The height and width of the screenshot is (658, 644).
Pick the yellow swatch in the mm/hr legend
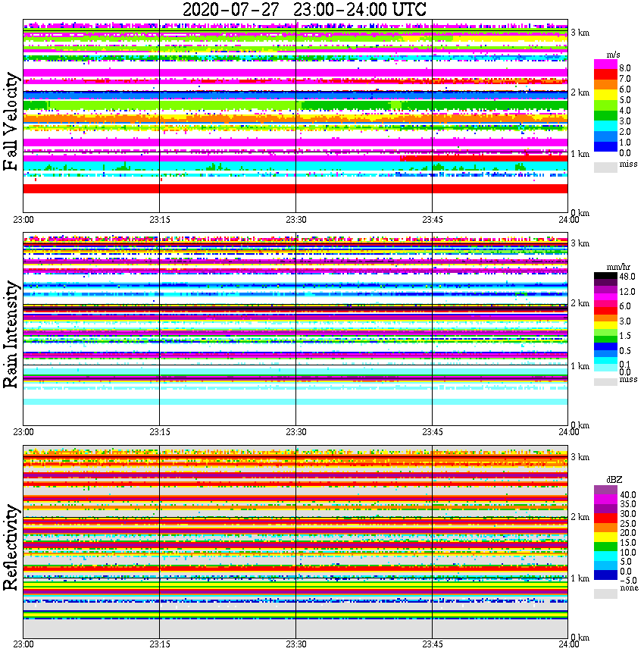(x=605, y=325)
